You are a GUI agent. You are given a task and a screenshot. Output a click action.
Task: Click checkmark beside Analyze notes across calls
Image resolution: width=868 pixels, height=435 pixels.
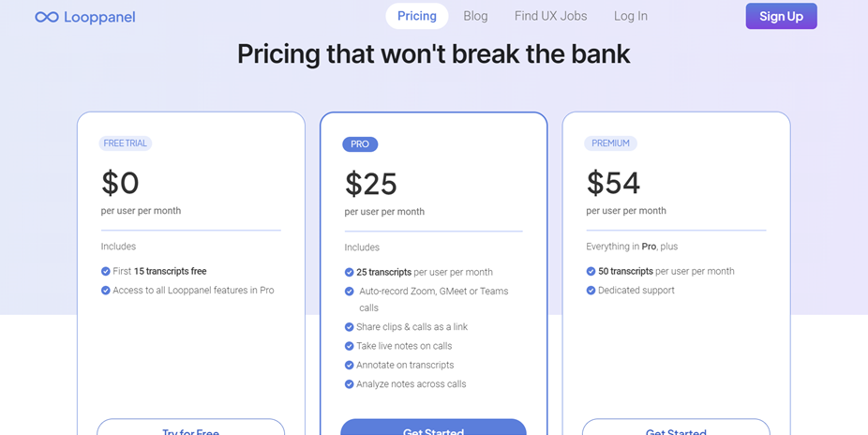tap(350, 384)
